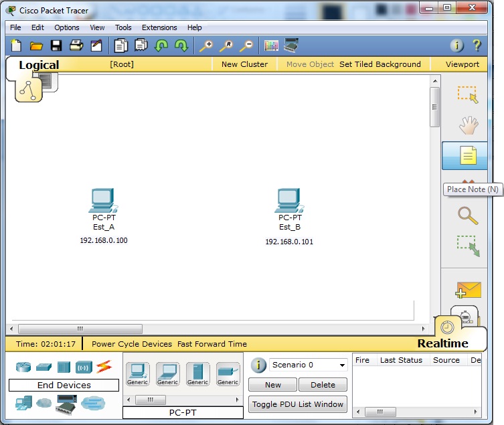This screenshot has width=504, height=425.
Task: Select the Est_A PC on workspace
Action: pyautogui.click(x=103, y=200)
